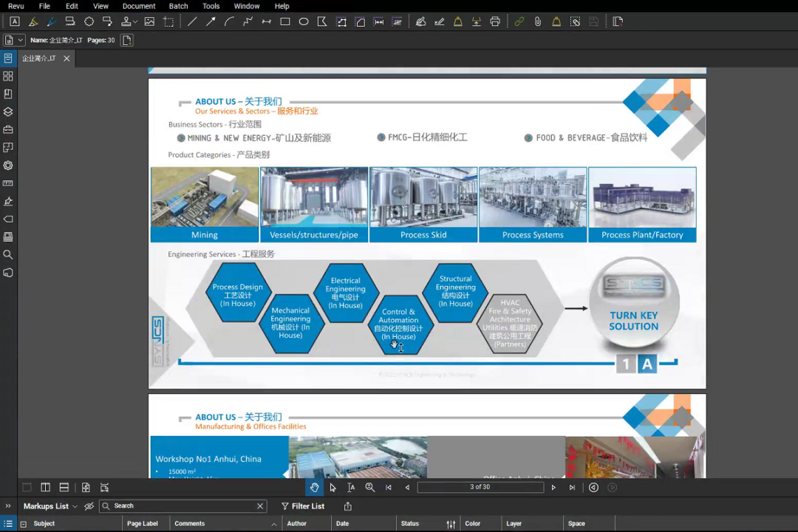The image size is (798, 532).
Task: Toggle hide markups eye icon
Action: pos(89,506)
